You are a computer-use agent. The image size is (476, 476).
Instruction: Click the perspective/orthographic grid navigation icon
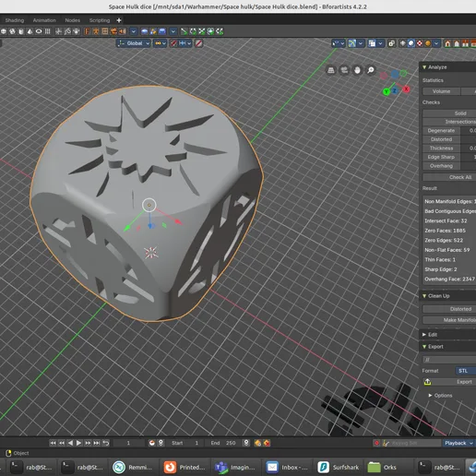pyautogui.click(x=331, y=70)
